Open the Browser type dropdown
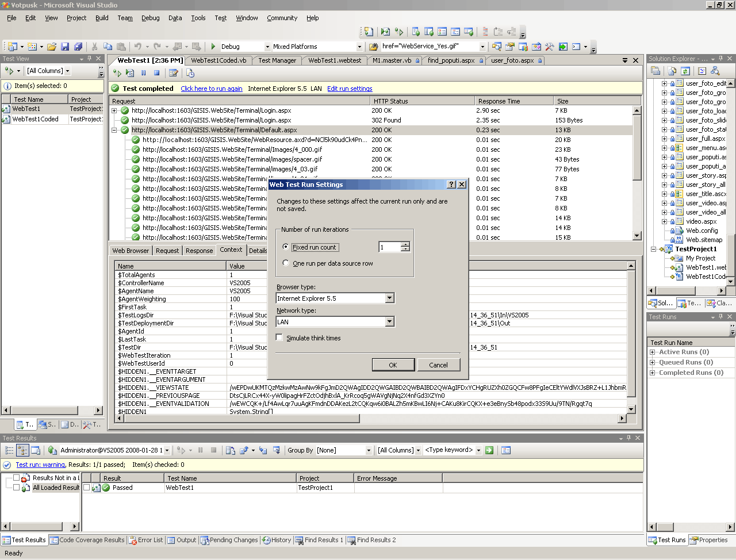This screenshot has width=736, height=560. coord(390,298)
